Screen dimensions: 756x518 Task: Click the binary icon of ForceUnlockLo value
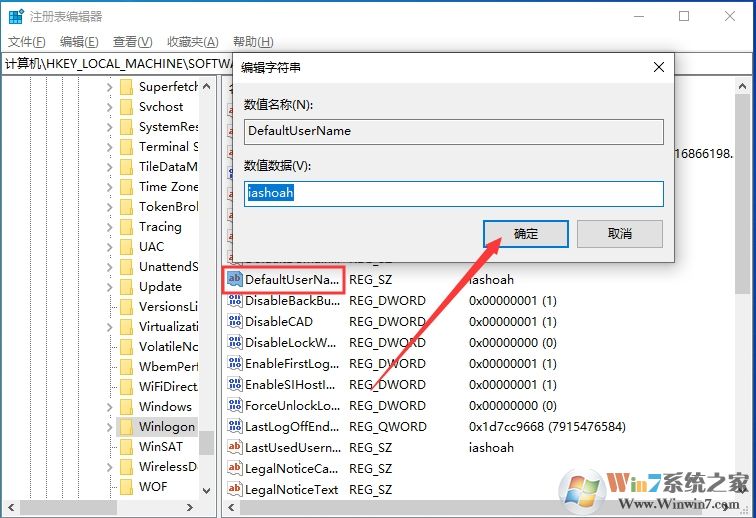tap(235, 405)
